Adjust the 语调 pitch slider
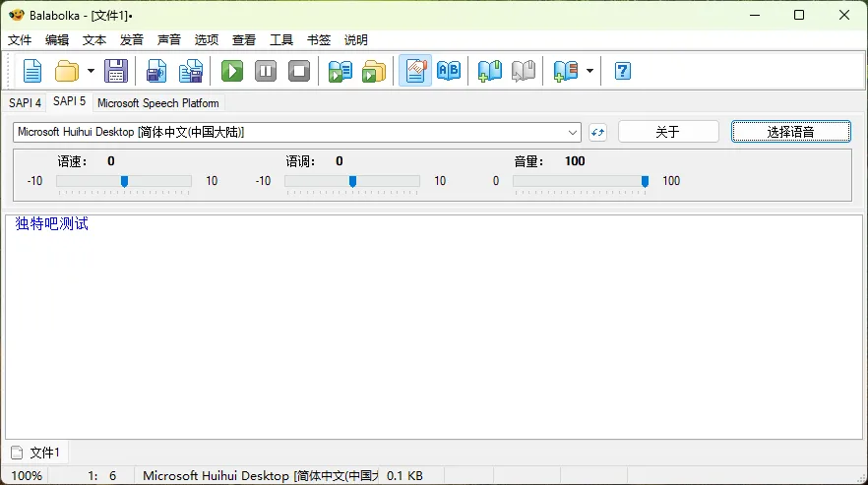Screen dimensions: 868x485 tap(352, 182)
